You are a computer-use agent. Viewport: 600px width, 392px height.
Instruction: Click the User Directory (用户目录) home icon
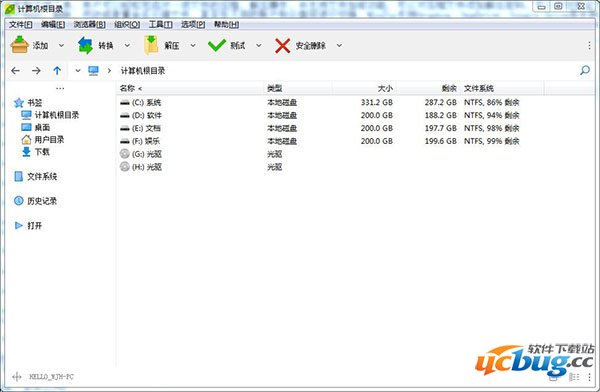coord(26,140)
